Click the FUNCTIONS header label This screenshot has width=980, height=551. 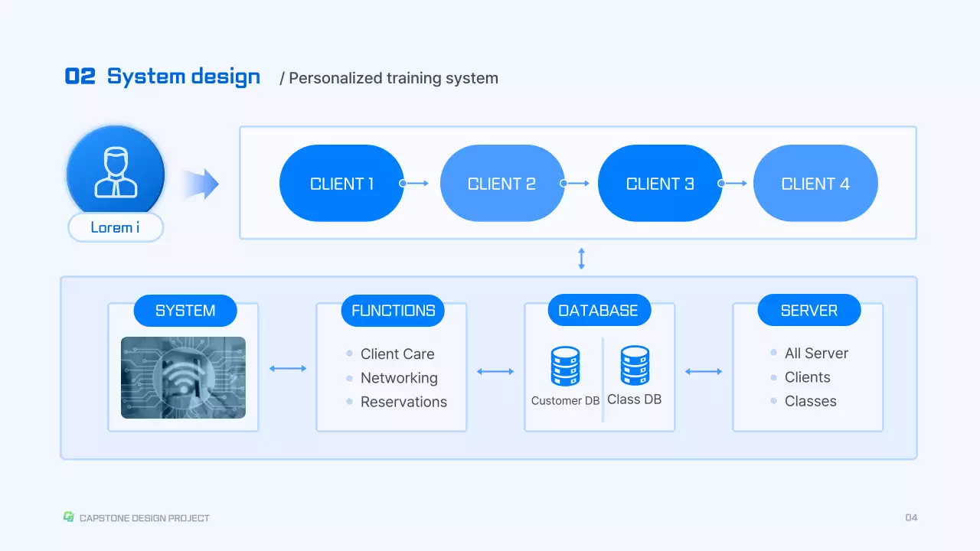[x=393, y=311]
